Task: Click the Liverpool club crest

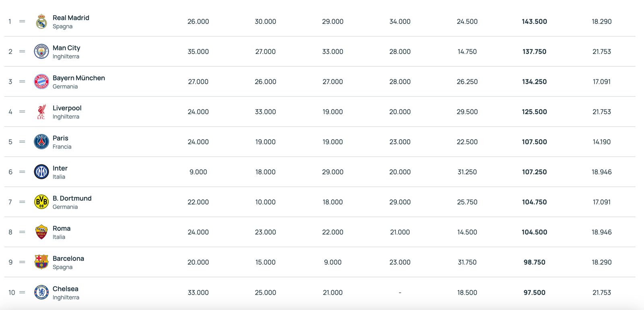Action: tap(41, 112)
